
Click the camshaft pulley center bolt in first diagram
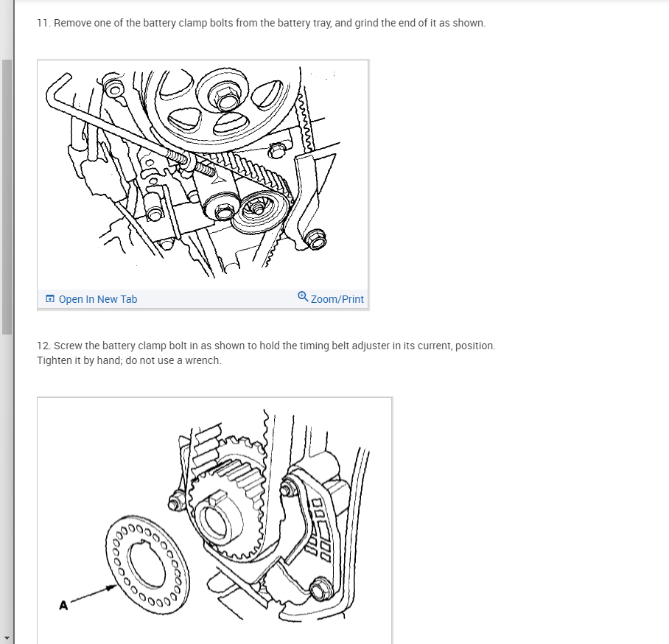[x=224, y=99]
